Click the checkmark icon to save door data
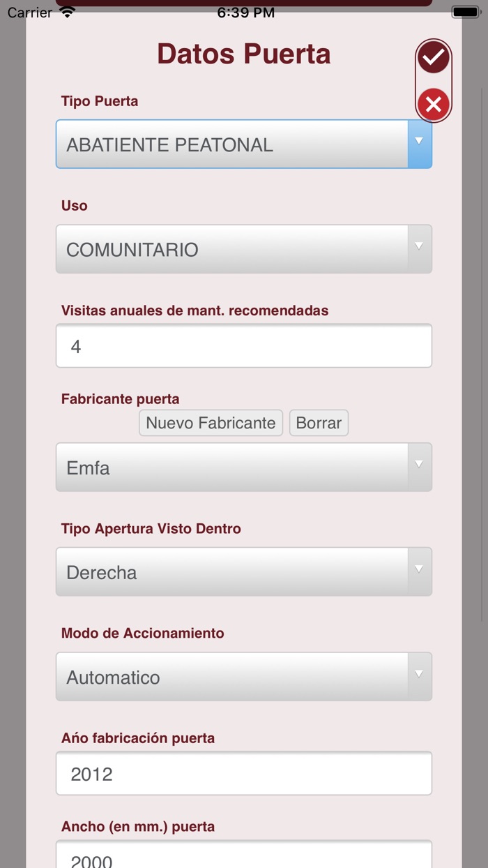Screen dimensions: 488x868 433,57
